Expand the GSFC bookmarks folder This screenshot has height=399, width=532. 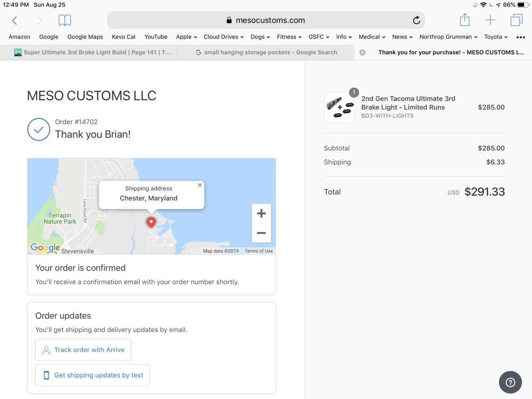[319, 37]
